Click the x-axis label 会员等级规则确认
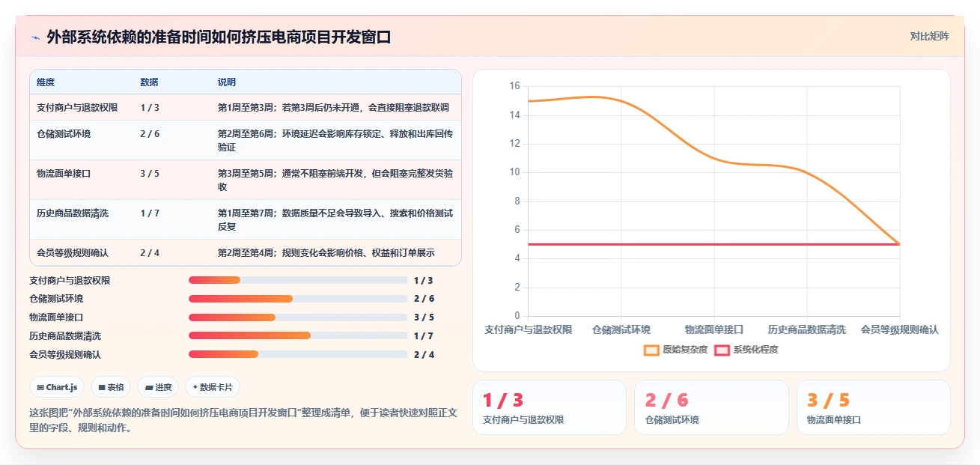 click(x=899, y=329)
